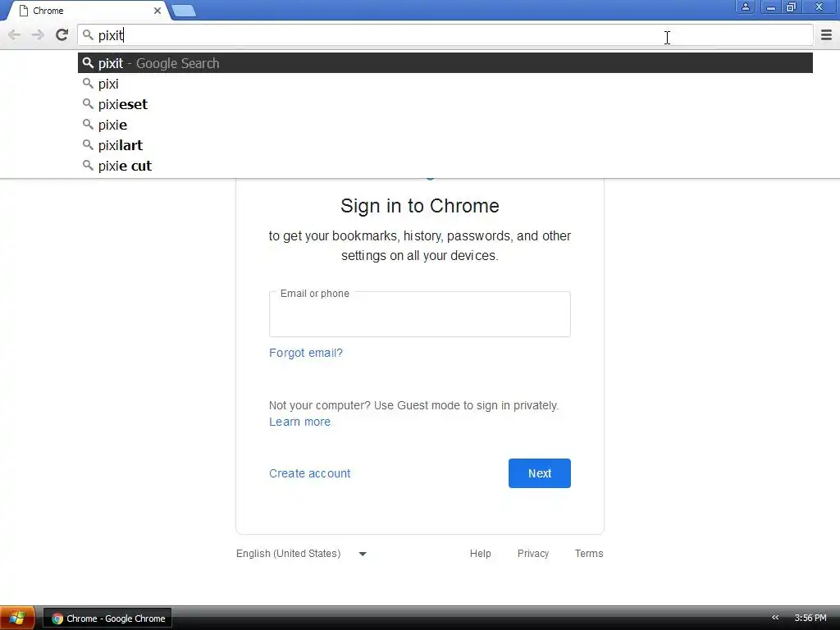Select the 'pixie cut' search suggestion
The height and width of the screenshot is (630, 840).
pos(445,166)
